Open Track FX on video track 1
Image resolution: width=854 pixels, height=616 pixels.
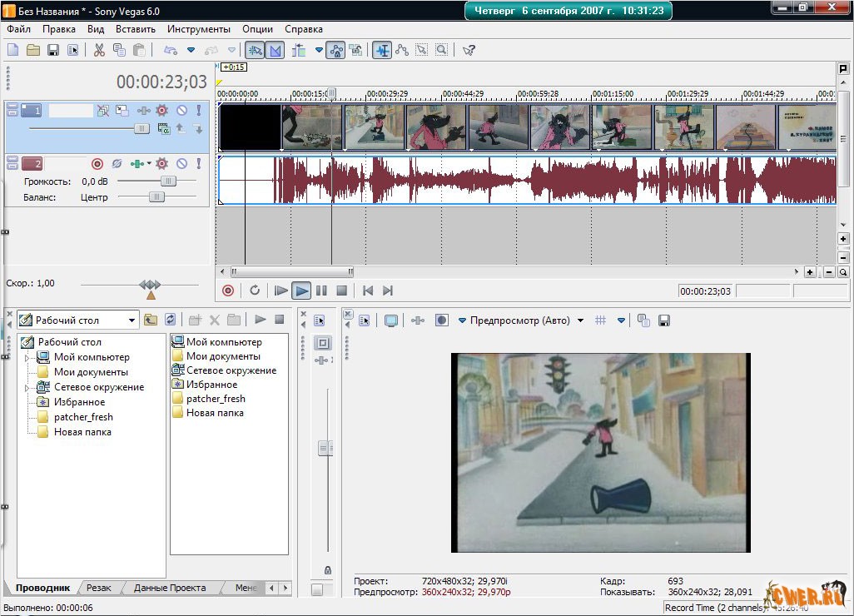click(162, 110)
